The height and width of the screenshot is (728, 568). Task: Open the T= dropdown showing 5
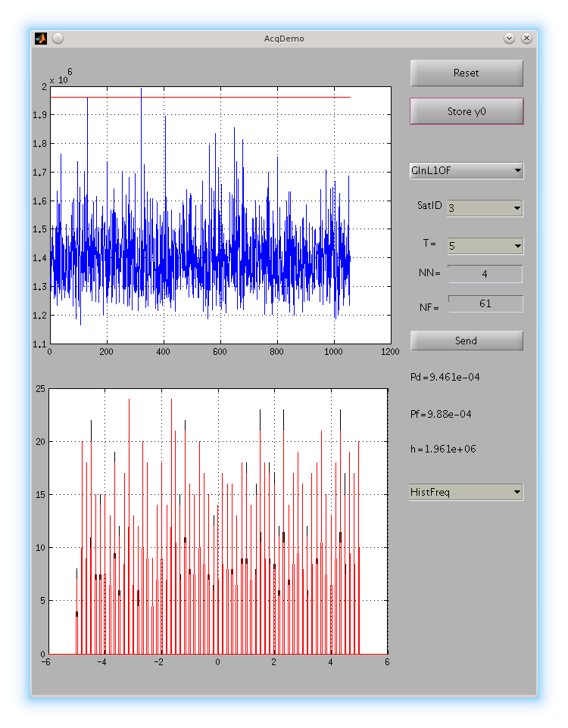click(485, 246)
